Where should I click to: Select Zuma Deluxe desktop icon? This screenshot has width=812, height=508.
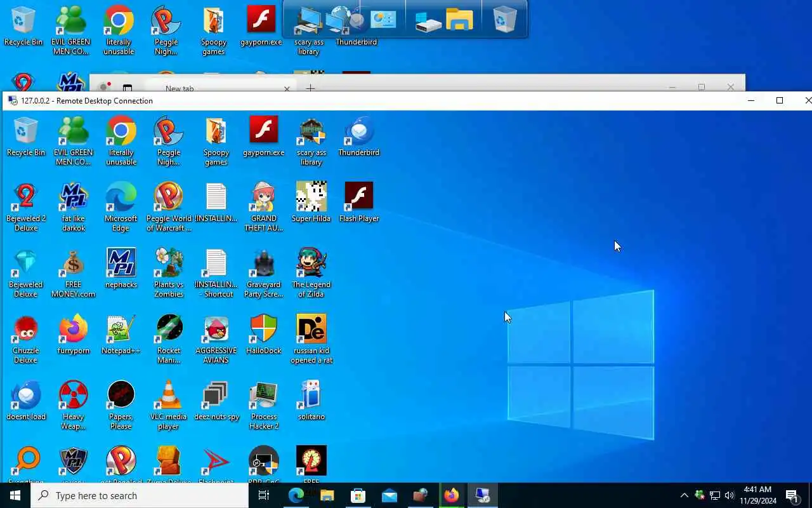tap(169, 464)
